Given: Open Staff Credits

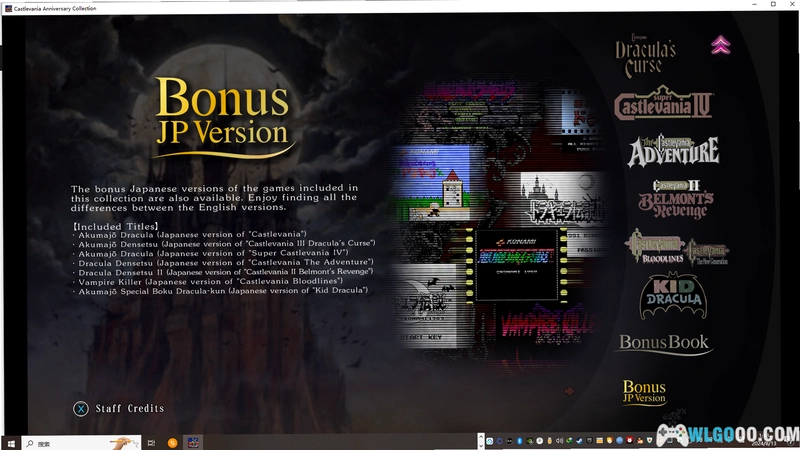Looking at the screenshot, I should (x=130, y=408).
